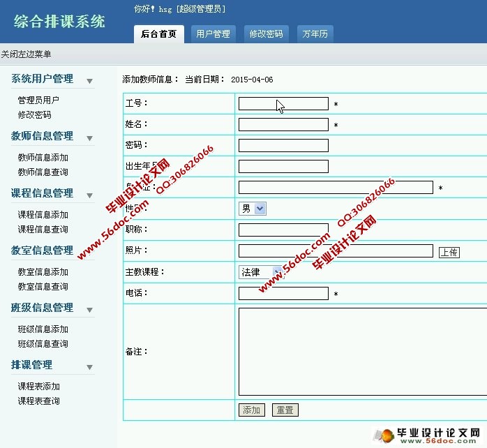Focus the 电话 input field

click(283, 293)
